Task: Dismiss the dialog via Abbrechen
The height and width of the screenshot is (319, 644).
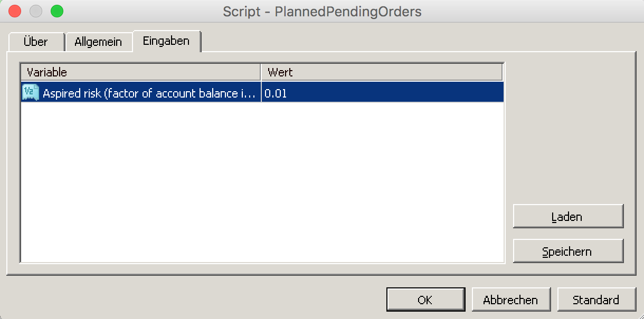Action: point(511,299)
